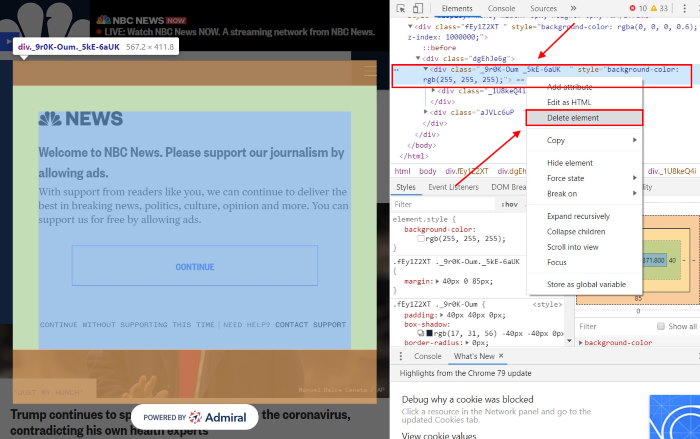The width and height of the screenshot is (700, 439).
Task: Select the ::before pseudo-element node
Action: tap(440, 48)
